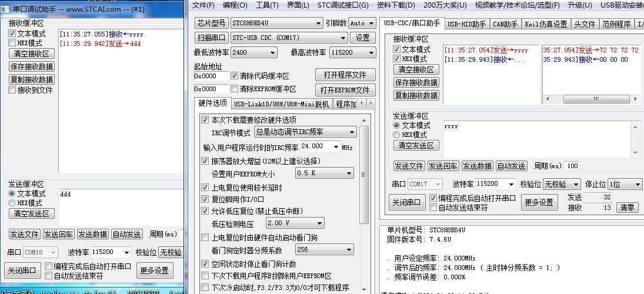644x294 pixels.
Task: Switch to Keil仿真设置 tab
Action: coord(546,24)
